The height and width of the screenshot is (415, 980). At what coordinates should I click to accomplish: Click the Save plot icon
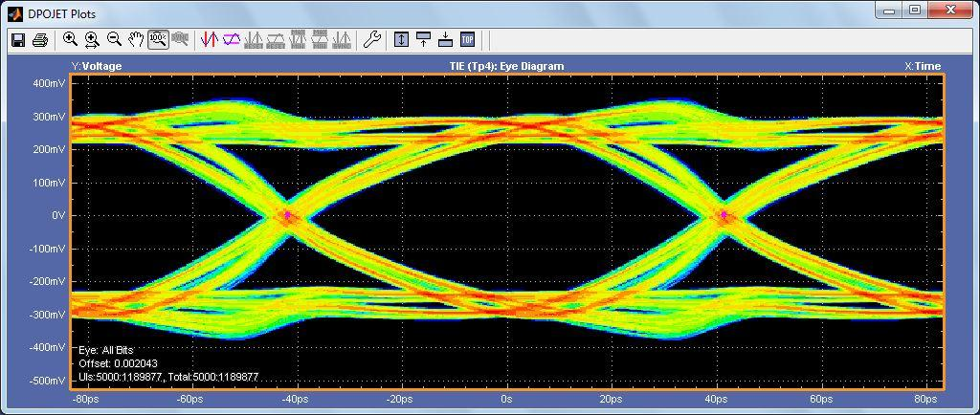(x=17, y=40)
